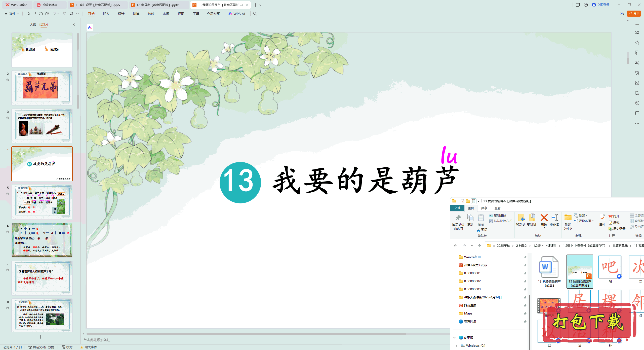
Task: Create a new folder in File Explorer ribbon
Action: [x=568, y=222]
